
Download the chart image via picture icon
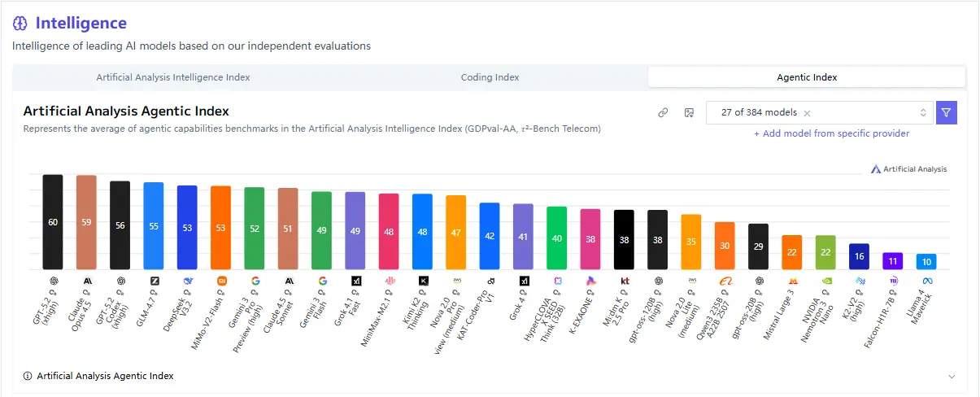click(688, 113)
